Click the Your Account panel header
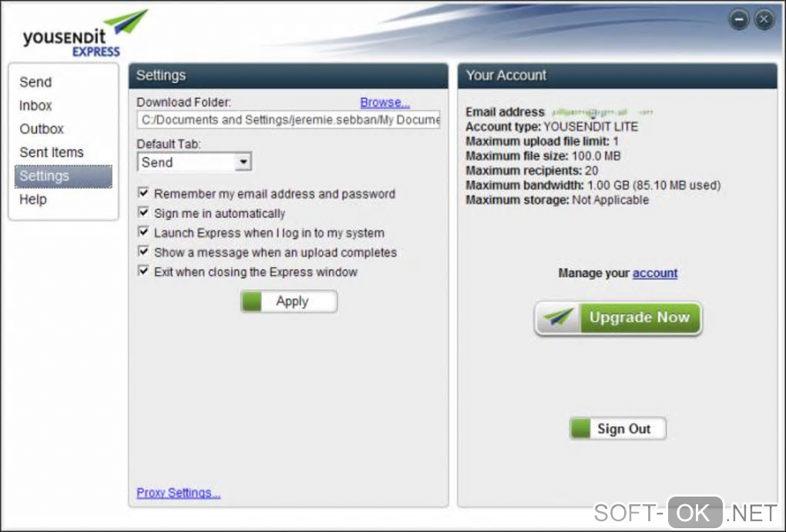The width and height of the screenshot is (786, 532). coord(617,75)
